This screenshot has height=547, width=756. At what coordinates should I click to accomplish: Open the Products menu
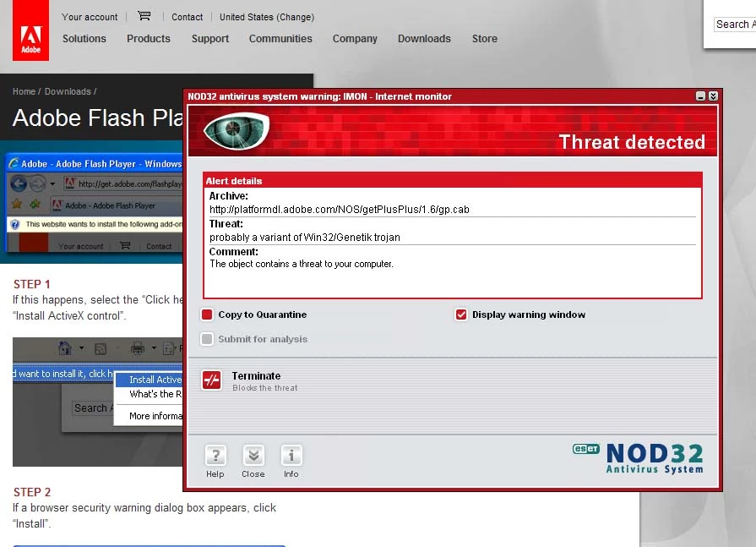149,39
